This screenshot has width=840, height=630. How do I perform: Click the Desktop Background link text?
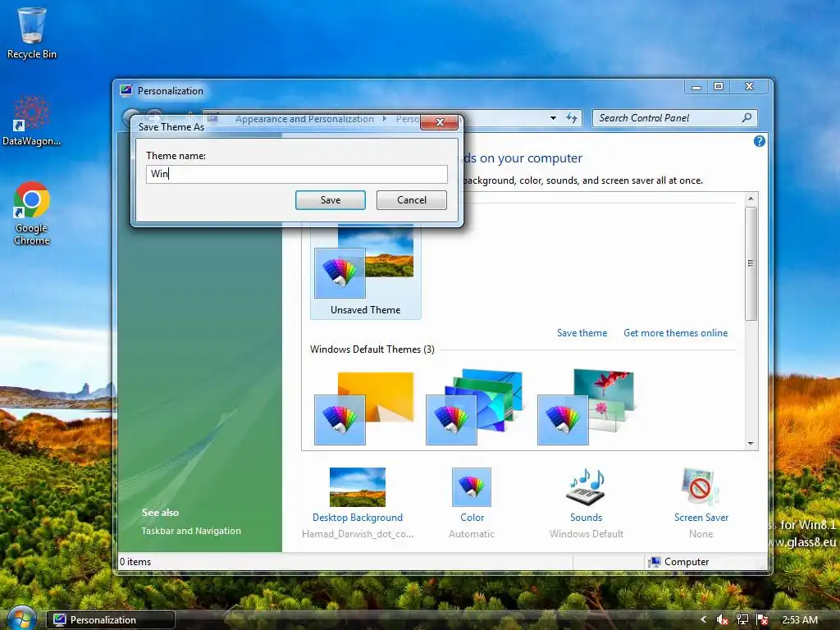(358, 518)
